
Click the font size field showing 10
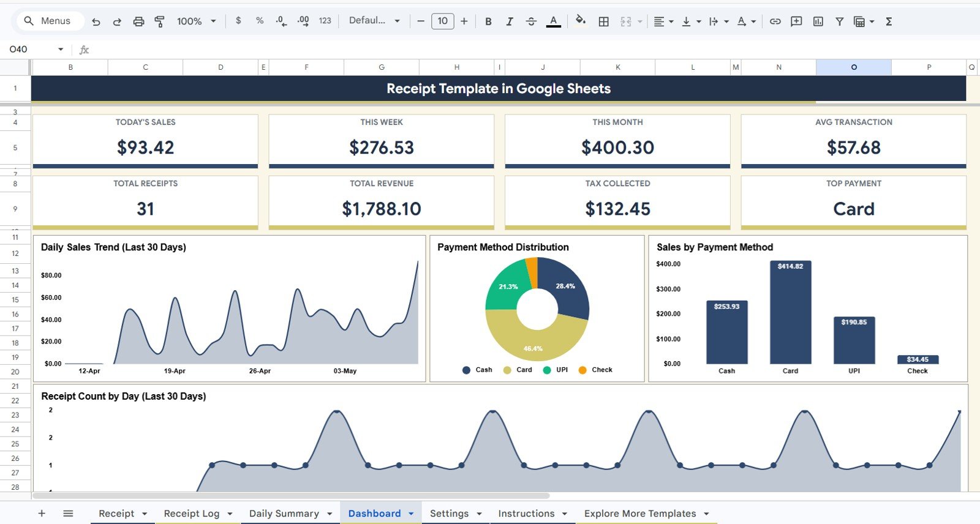point(443,21)
